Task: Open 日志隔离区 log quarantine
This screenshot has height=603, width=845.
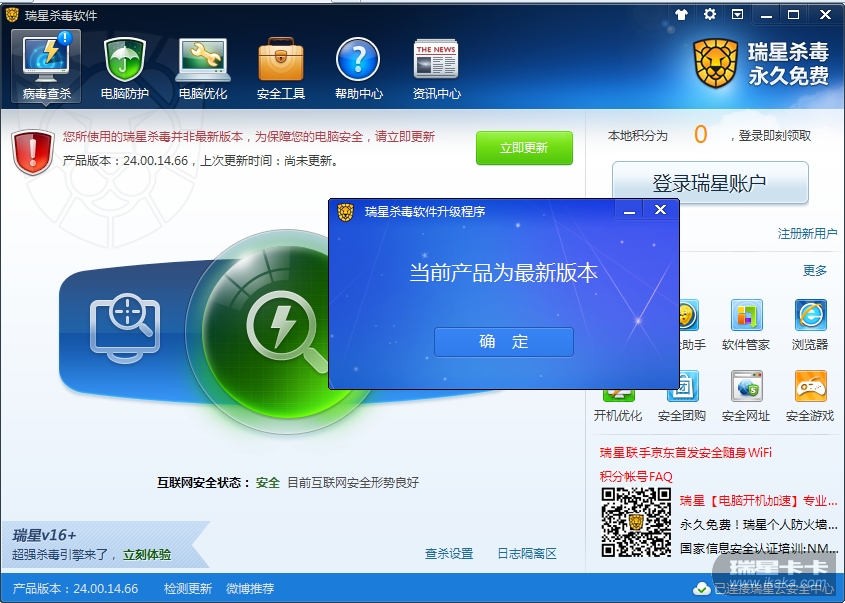Action: (527, 553)
